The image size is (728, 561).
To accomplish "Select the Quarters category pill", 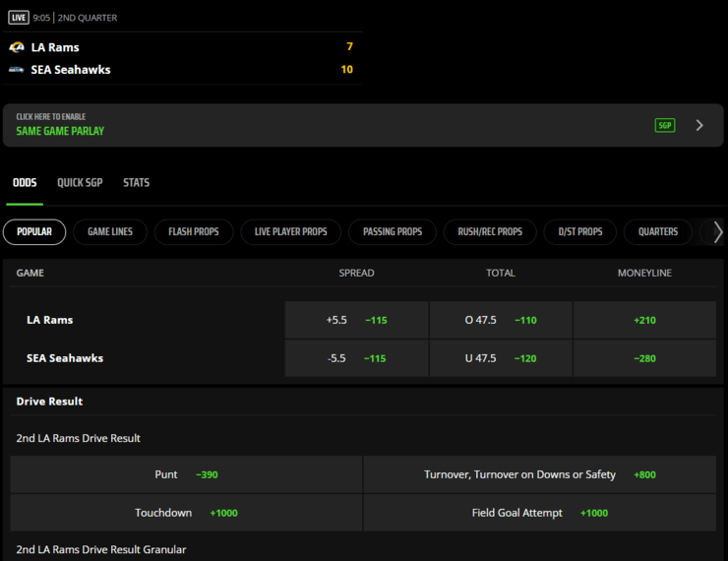I will click(x=658, y=231).
